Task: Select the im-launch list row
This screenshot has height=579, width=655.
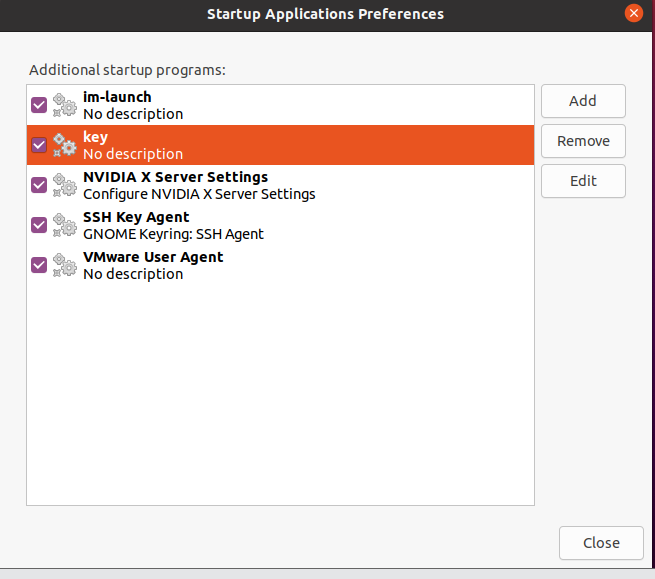Action: click(280, 105)
